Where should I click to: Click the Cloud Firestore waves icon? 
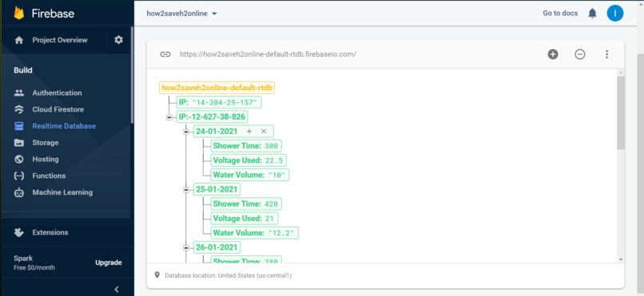(19, 109)
